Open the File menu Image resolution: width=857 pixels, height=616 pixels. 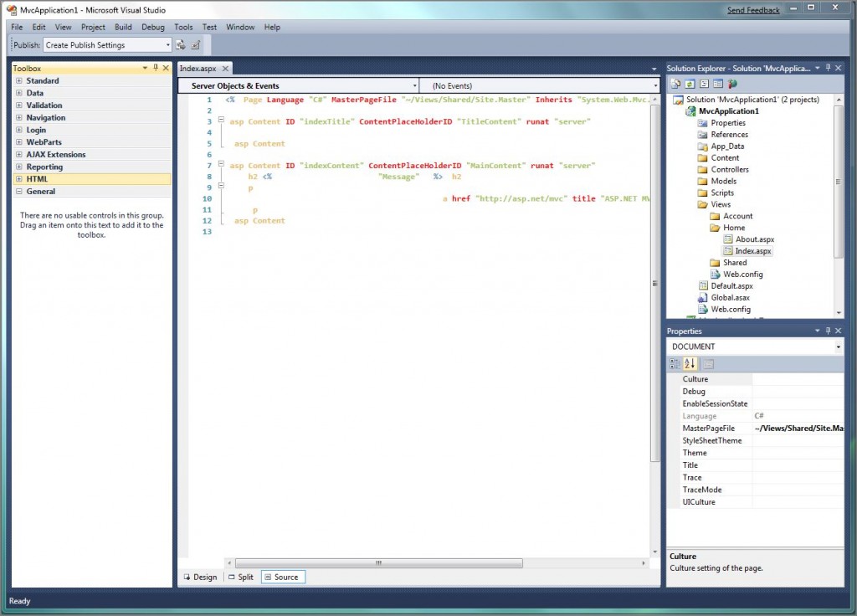tap(17, 27)
